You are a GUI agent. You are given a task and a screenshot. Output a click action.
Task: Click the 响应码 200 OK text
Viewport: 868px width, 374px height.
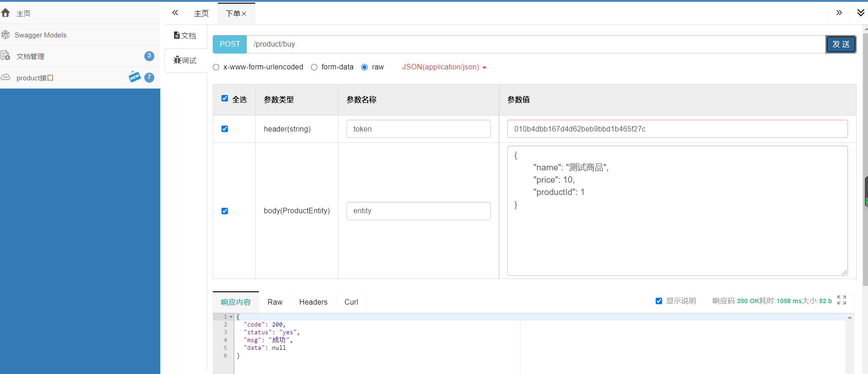tap(736, 301)
